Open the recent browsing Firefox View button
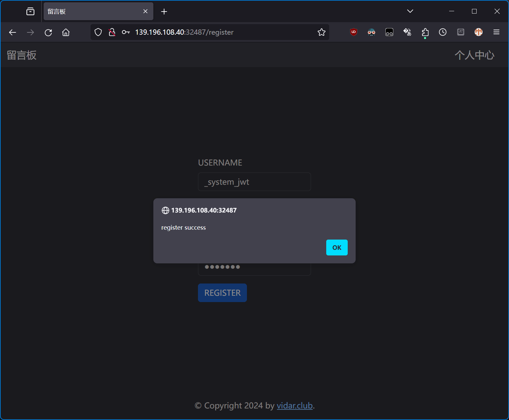 click(30, 12)
